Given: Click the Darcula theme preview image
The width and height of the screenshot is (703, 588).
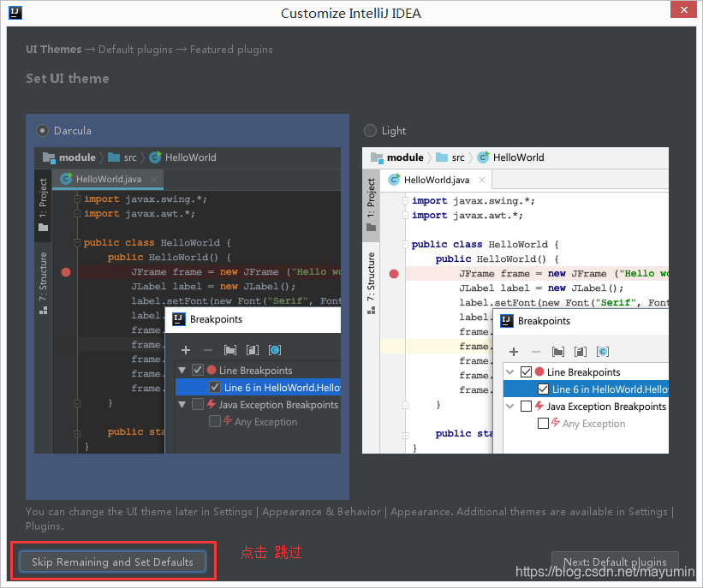Looking at the screenshot, I should [x=188, y=300].
